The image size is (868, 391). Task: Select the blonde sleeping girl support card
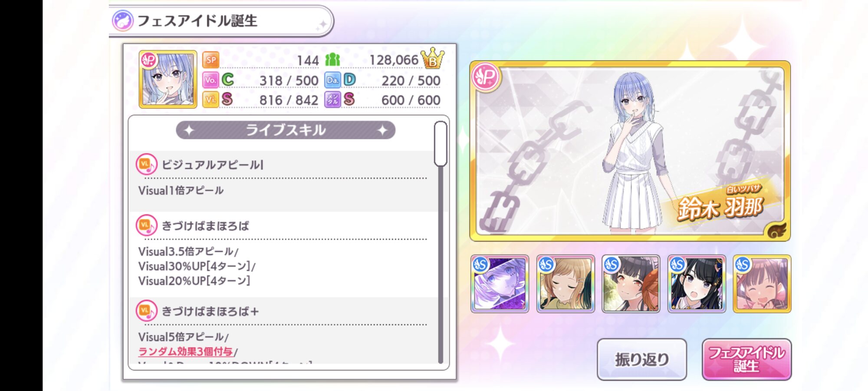(x=565, y=284)
